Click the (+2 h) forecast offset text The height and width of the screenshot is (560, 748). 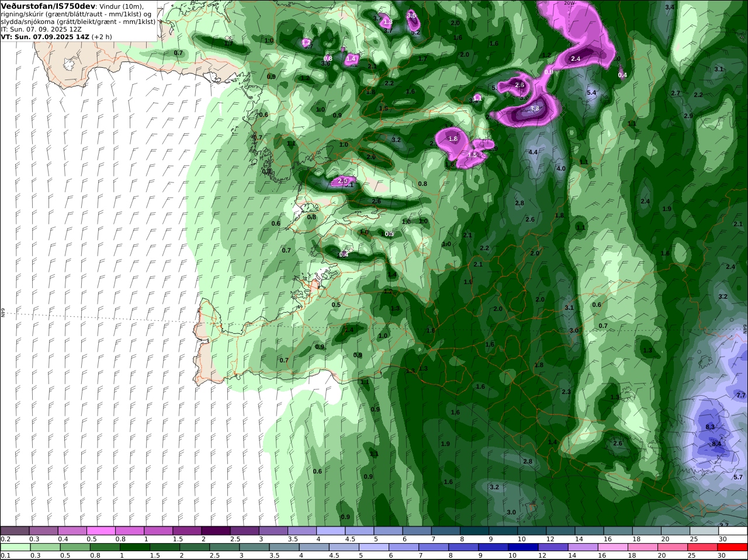(x=102, y=36)
